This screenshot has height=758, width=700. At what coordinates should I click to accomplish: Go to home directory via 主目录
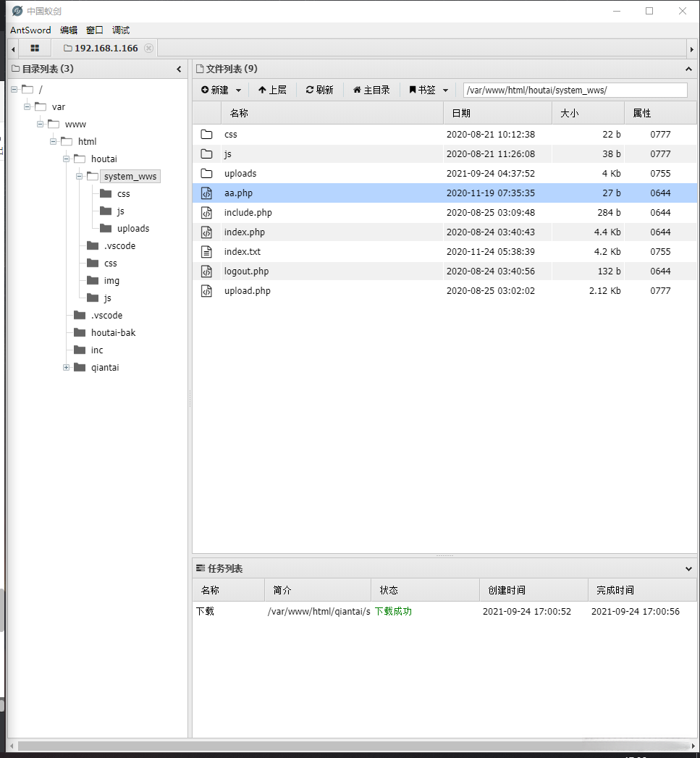371,90
